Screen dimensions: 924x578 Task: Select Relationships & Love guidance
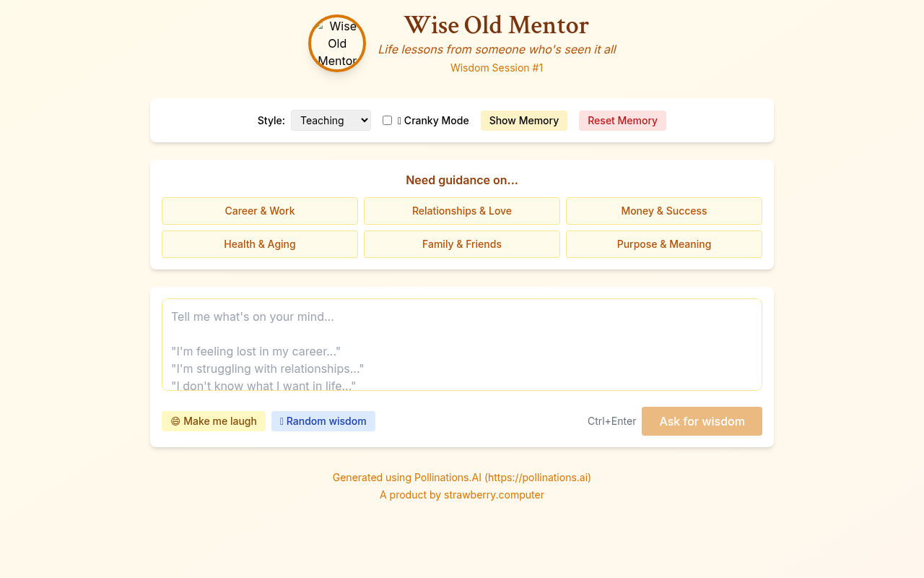tap(461, 210)
